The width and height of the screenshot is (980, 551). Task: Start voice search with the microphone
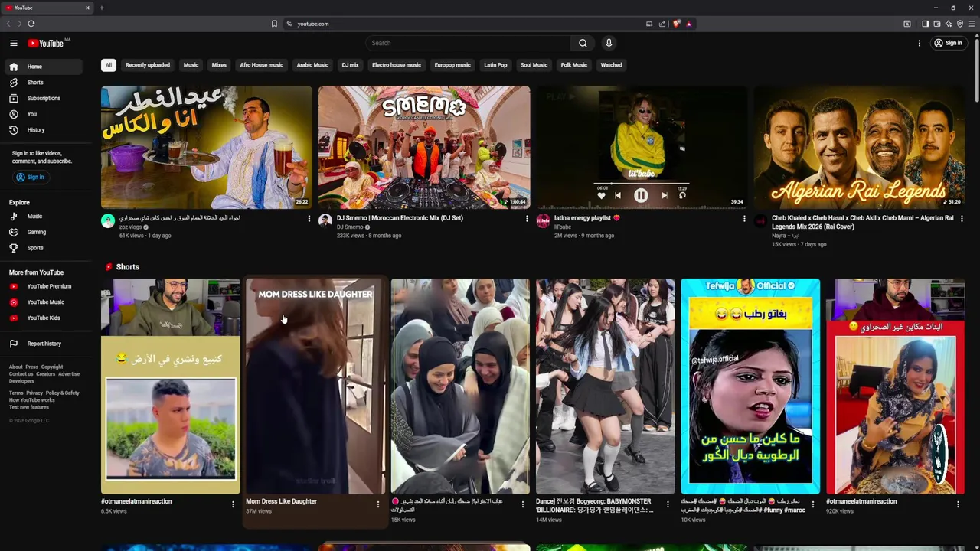pyautogui.click(x=609, y=43)
